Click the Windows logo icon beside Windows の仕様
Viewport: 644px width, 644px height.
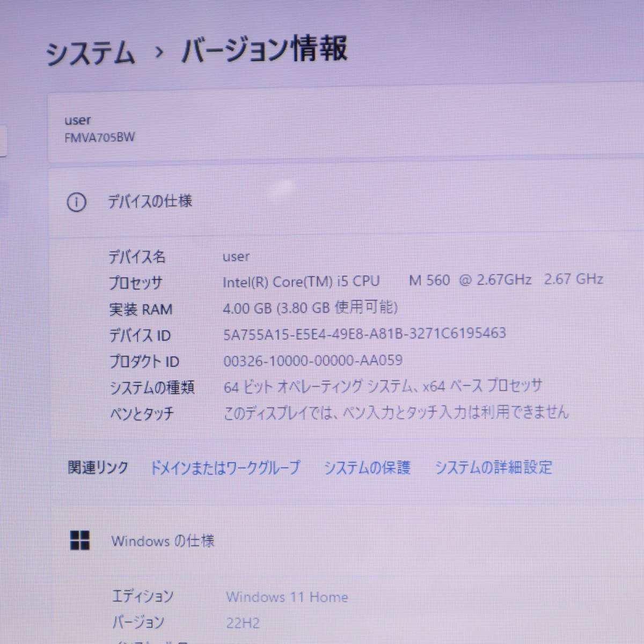80,540
